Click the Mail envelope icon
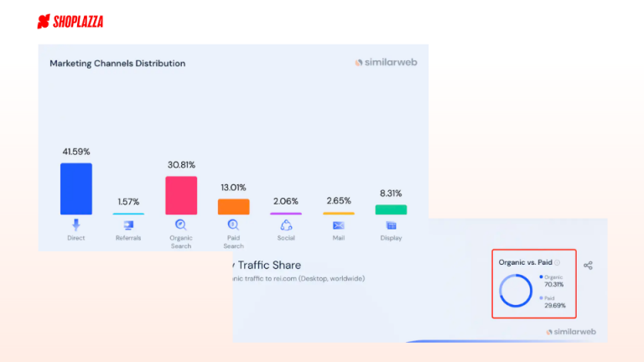644x362 pixels. [339, 225]
